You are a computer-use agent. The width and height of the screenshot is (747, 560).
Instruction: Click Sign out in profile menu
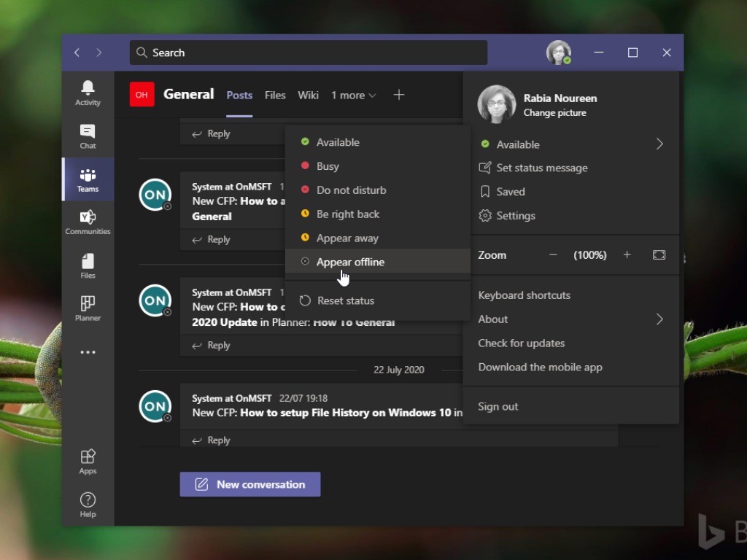tap(498, 407)
